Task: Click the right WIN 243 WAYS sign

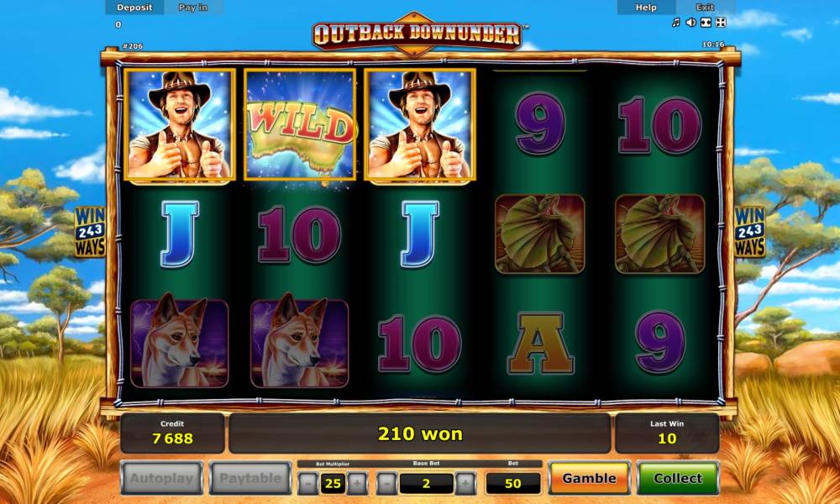Action: (x=750, y=231)
